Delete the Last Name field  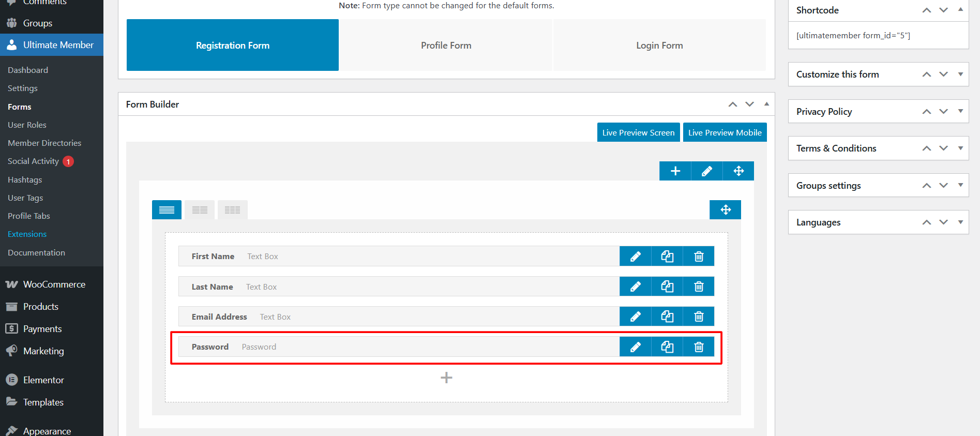pyautogui.click(x=699, y=287)
